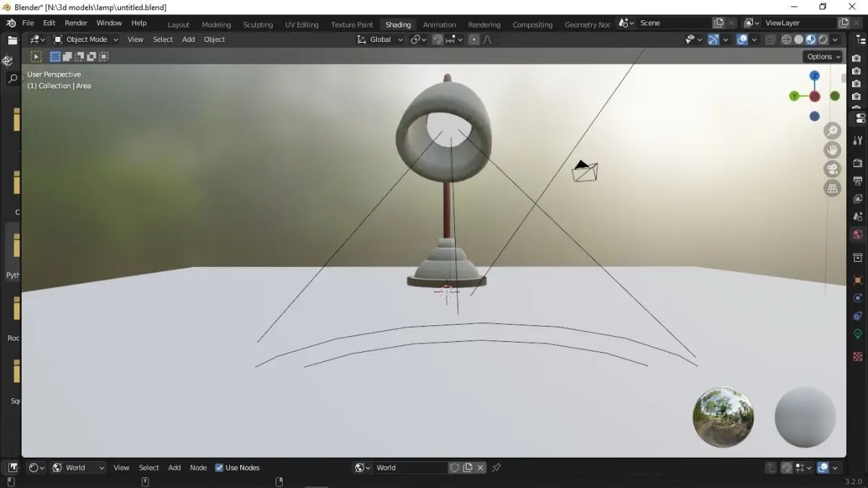Image resolution: width=868 pixels, height=488 pixels.
Task: Open Tool properties wrench icon
Action: pyautogui.click(x=858, y=140)
